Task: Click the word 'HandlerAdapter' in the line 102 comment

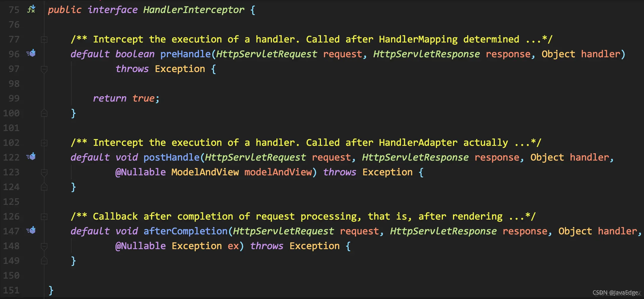Action: pyautogui.click(x=418, y=143)
